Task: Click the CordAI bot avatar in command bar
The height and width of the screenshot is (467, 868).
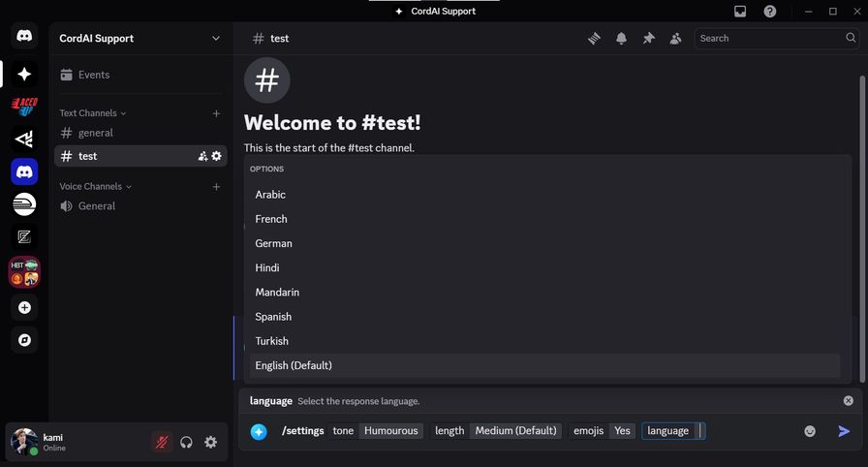Action: coord(259,431)
